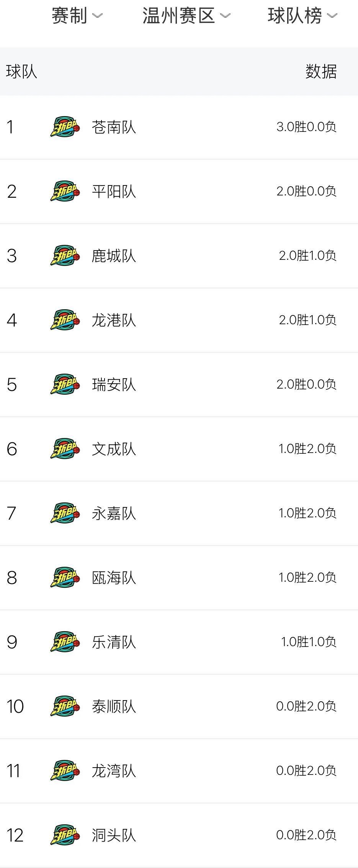Open the 龙湾队 team name
Image resolution: width=358 pixels, height=868 pixels.
(x=114, y=771)
